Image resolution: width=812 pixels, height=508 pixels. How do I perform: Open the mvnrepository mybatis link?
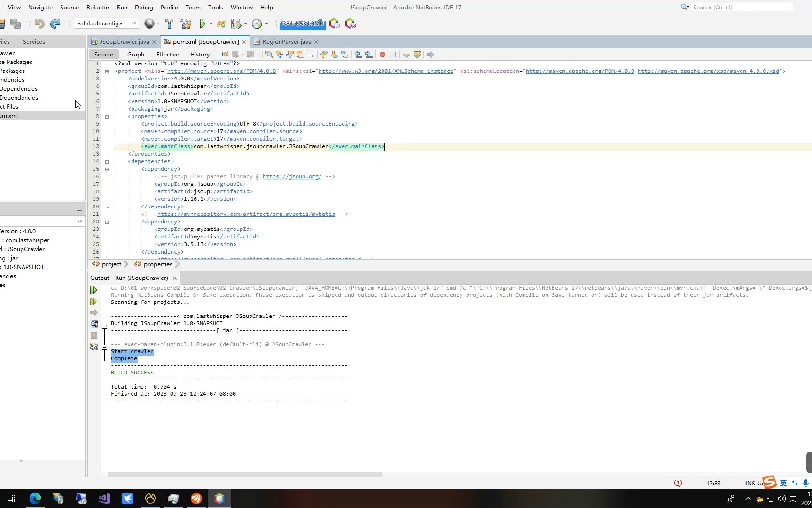pyautogui.click(x=246, y=214)
